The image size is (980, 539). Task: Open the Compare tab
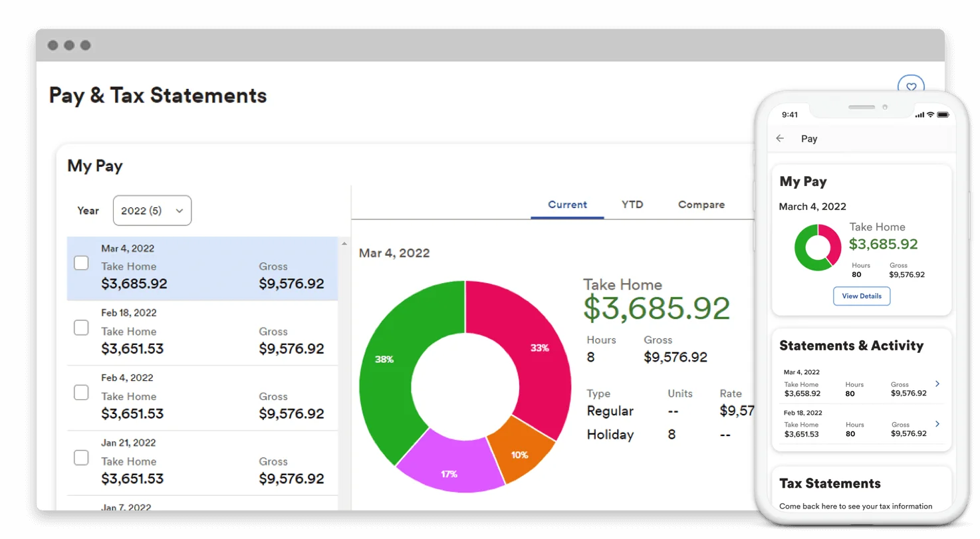701,205
